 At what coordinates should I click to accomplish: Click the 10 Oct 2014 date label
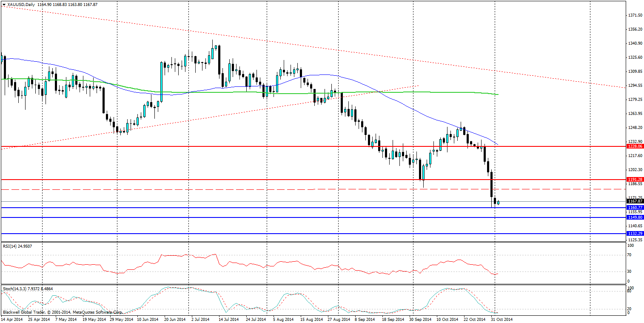pyautogui.click(x=448, y=319)
